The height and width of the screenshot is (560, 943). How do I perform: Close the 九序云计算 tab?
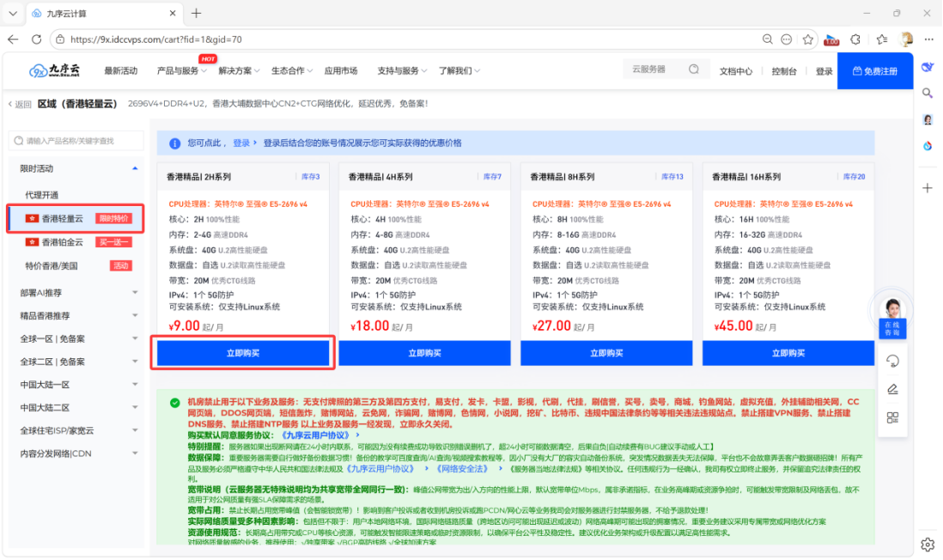pos(173,13)
